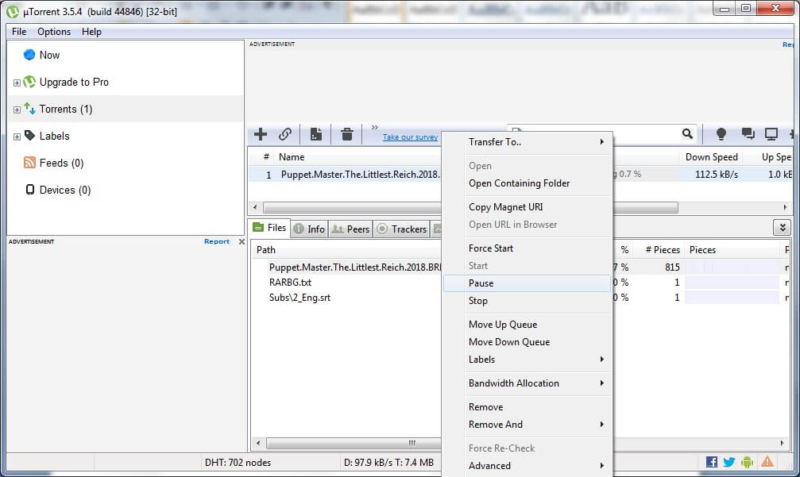Open the Advanced submenu
Screen dimensions: 800x477
pos(527,466)
